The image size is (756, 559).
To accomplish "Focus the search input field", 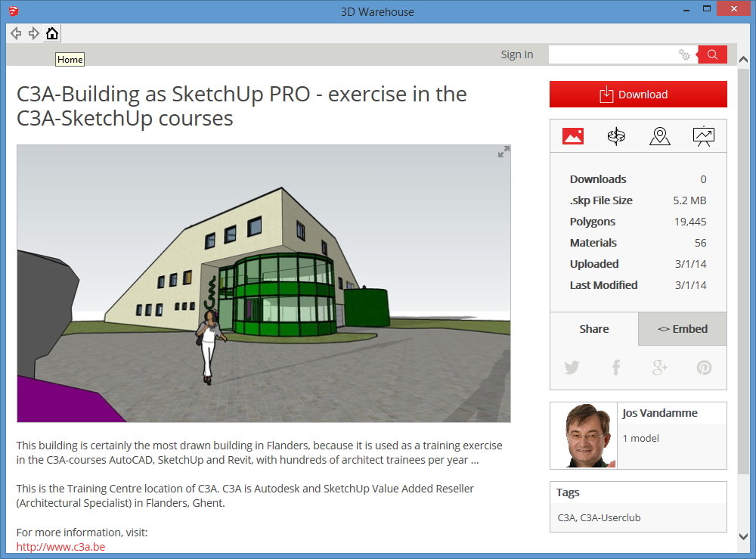I will pos(612,54).
